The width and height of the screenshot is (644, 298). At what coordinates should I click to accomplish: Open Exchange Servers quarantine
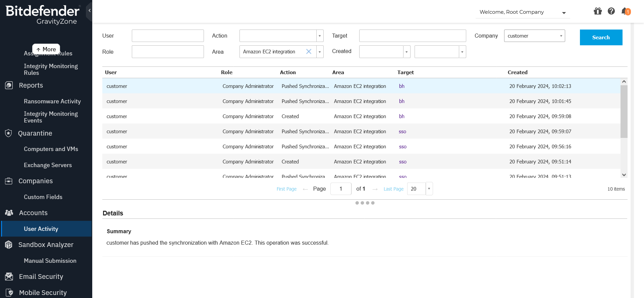pos(48,165)
